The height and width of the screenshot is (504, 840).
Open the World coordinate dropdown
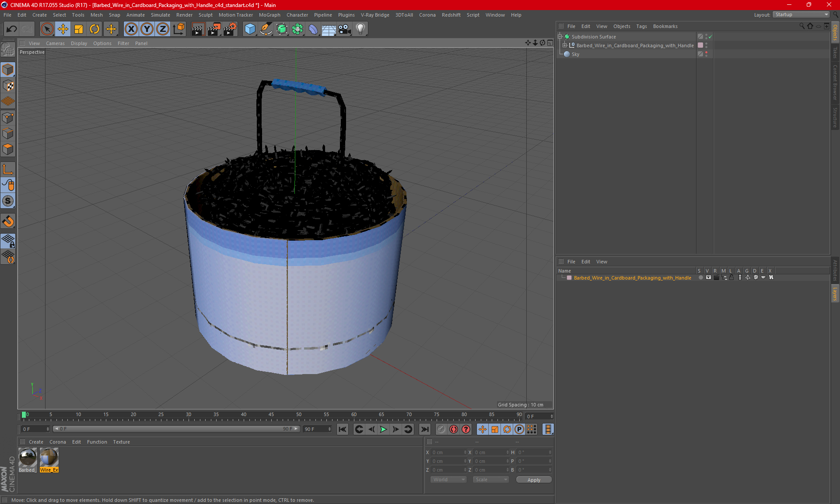click(x=449, y=480)
